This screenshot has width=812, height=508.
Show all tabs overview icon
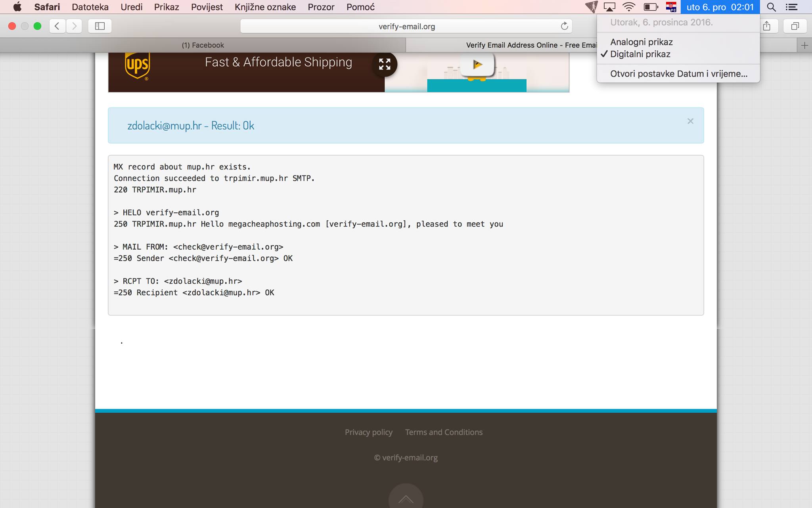point(795,26)
